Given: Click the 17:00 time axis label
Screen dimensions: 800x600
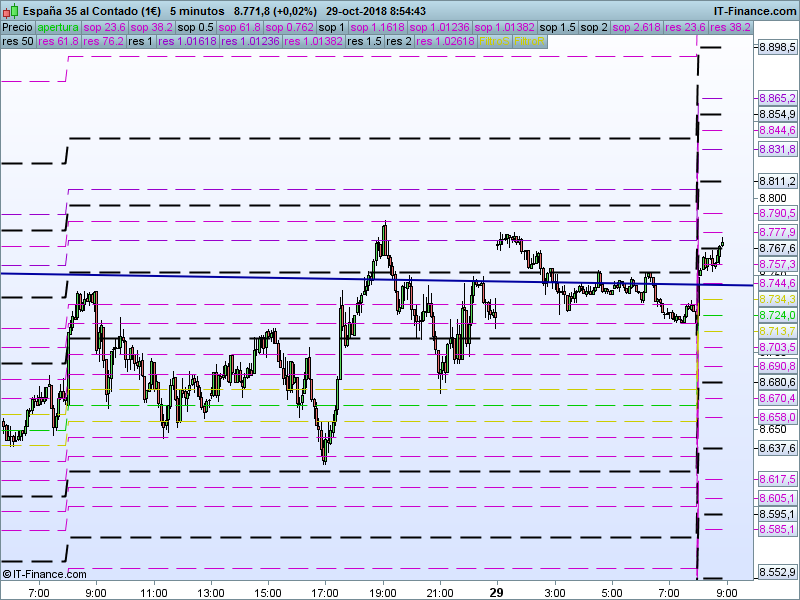Looking at the screenshot, I should click(325, 593).
